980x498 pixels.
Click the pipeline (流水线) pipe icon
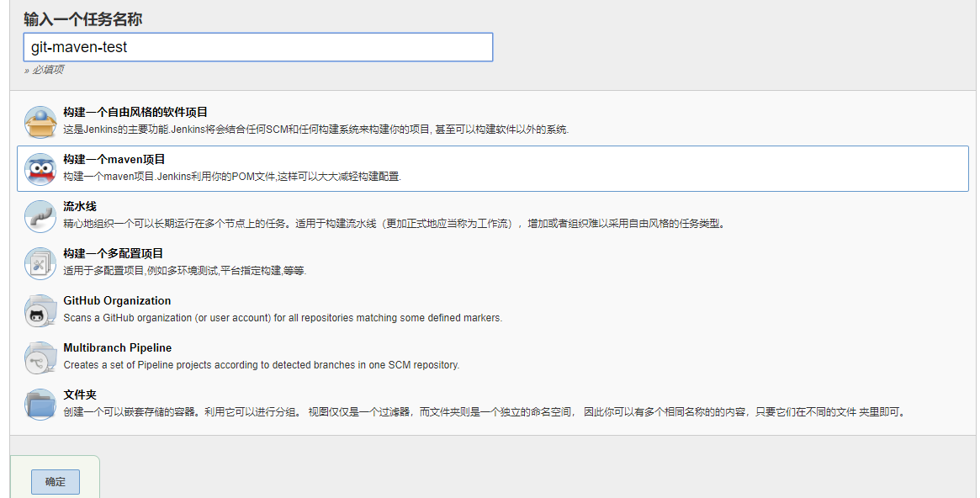pyautogui.click(x=40, y=216)
